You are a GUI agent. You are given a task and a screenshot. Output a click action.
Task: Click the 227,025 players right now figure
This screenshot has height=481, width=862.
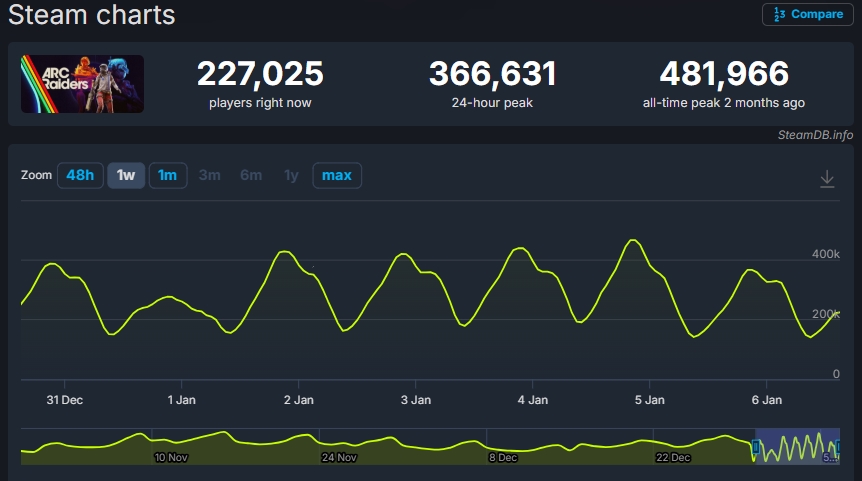260,73
